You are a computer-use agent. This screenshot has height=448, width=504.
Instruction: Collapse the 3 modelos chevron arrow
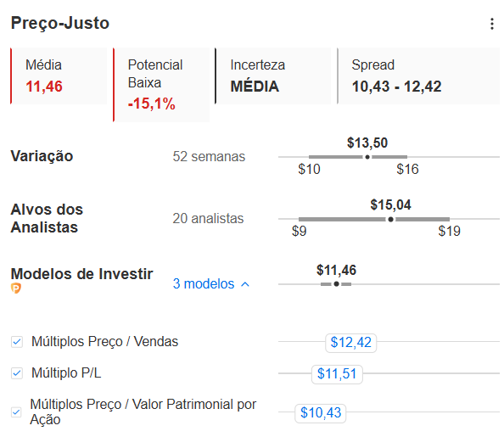point(245,284)
